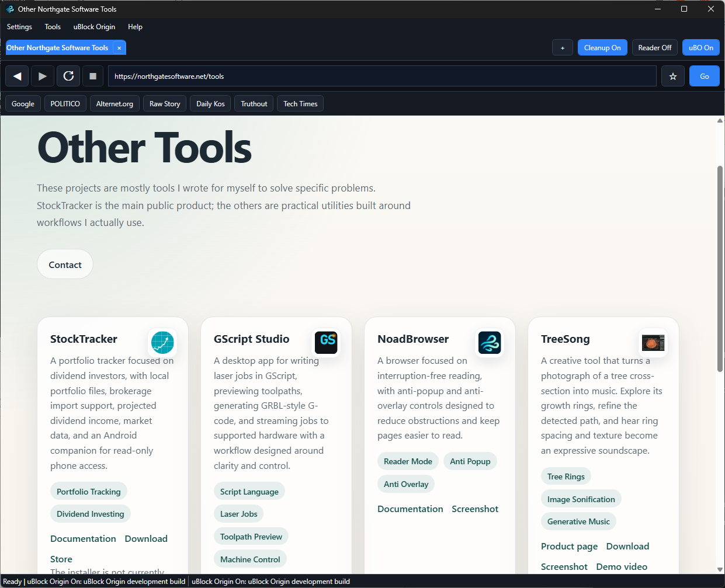Open NoadBrowser Screenshot link
Viewport: 725px width, 588px height.
(475, 509)
